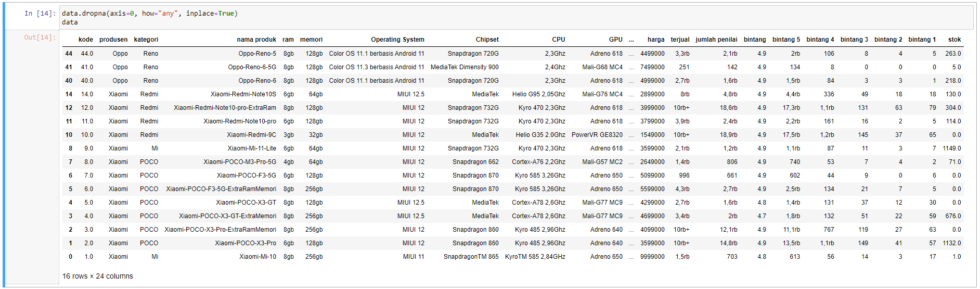Viewport: 980px width, 289px height.
Task: Click the 'Oppo-Reno-6-5G' product cell
Action: click(252, 67)
